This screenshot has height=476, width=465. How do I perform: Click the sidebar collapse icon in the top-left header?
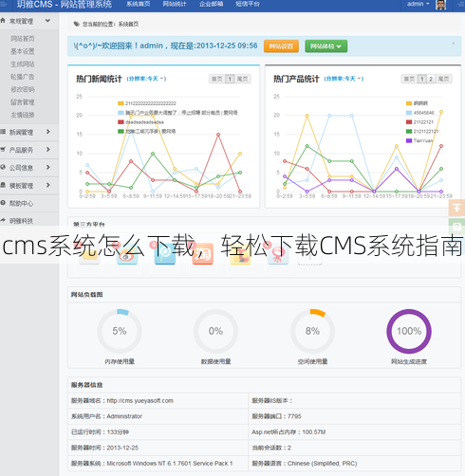coord(4,4)
